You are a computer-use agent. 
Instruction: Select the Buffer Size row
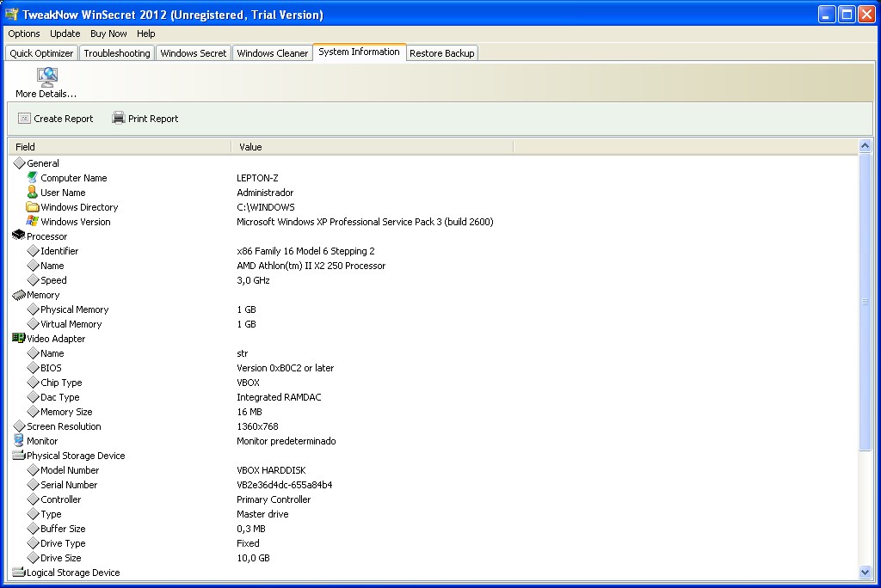click(x=434, y=528)
